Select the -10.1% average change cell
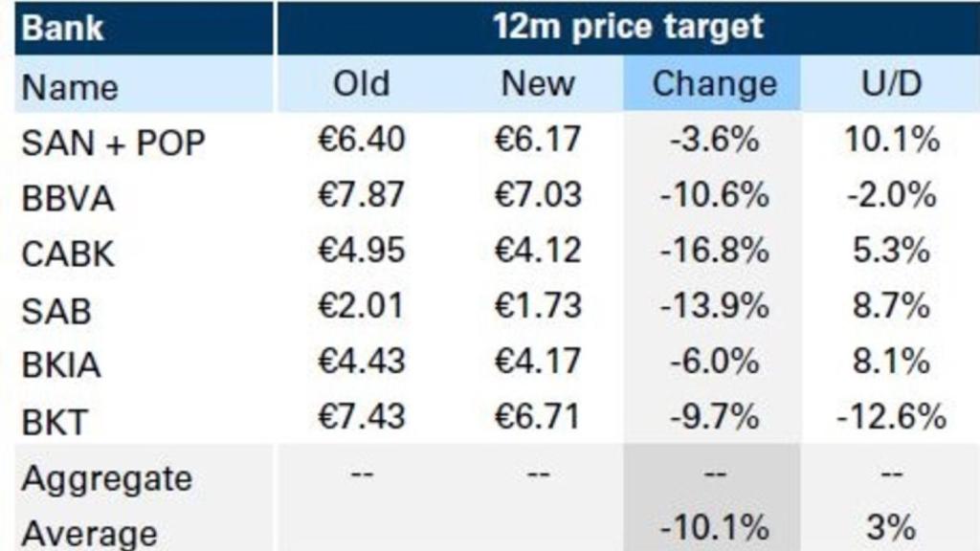Image resolution: width=980 pixels, height=551 pixels. click(x=714, y=528)
